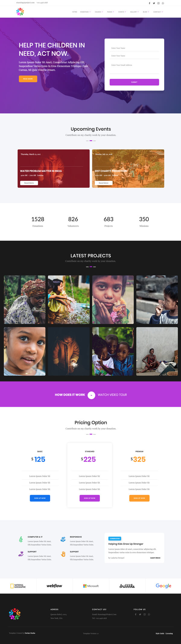Expand the Homepage dropdown menu
181x644 pixels.
[x=85, y=12]
